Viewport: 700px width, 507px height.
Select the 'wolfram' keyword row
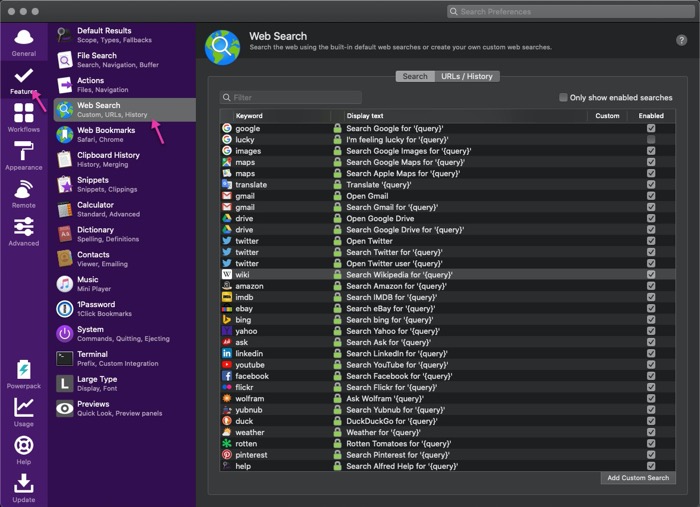447,399
